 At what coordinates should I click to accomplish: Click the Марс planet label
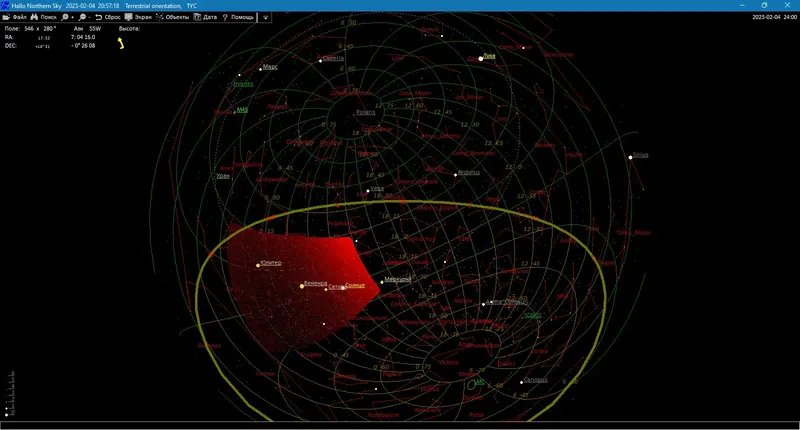point(270,67)
